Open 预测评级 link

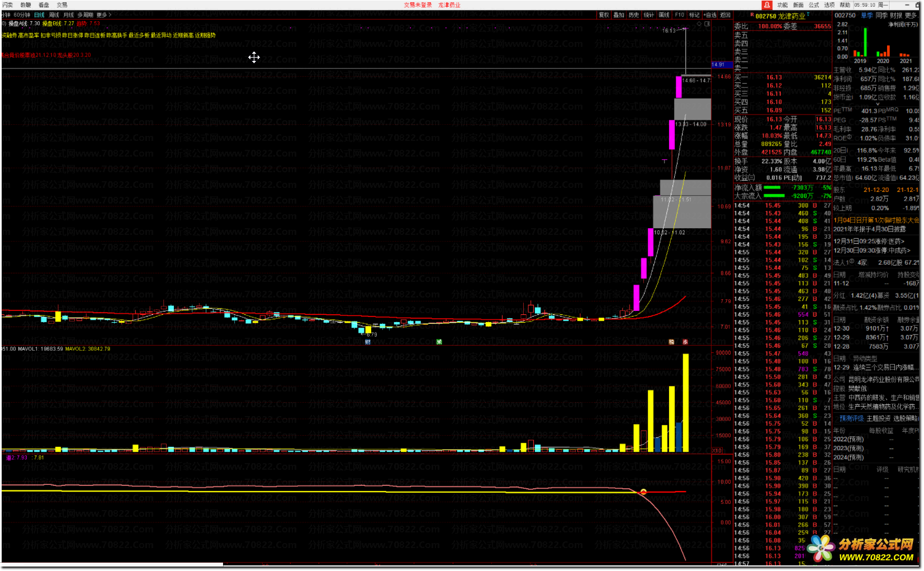point(851,418)
